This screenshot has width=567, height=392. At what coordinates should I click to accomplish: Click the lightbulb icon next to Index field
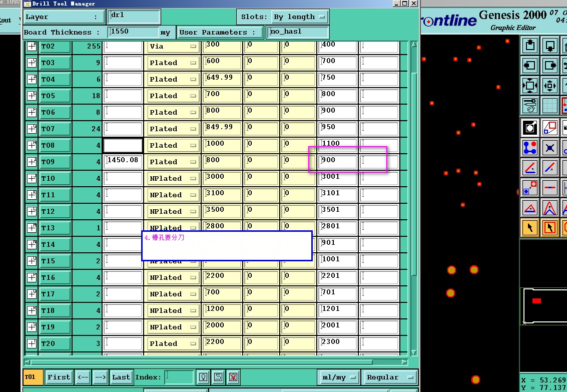coord(203,377)
